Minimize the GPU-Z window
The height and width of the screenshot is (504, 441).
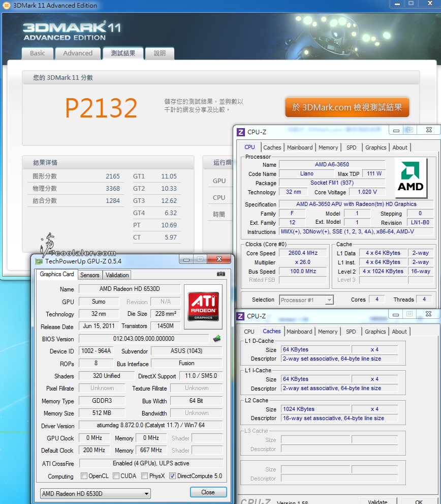tap(186, 259)
